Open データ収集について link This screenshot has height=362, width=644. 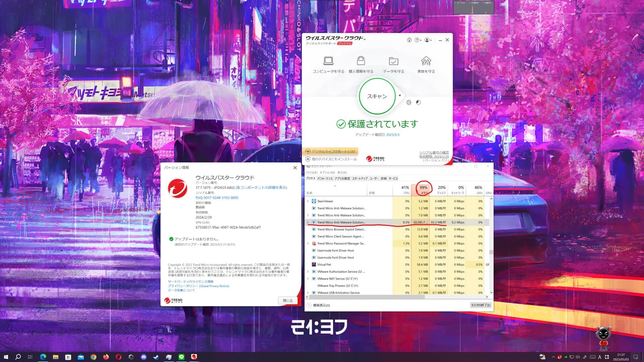[x=181, y=291]
